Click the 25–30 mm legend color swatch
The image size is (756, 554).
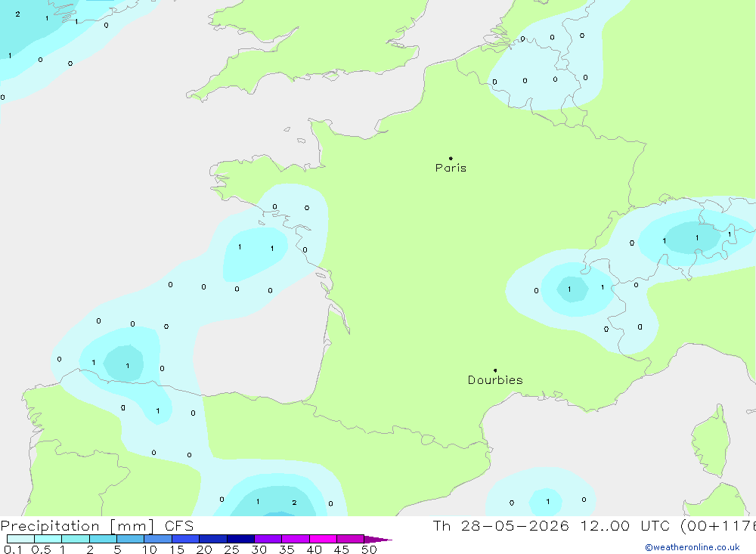(x=240, y=539)
